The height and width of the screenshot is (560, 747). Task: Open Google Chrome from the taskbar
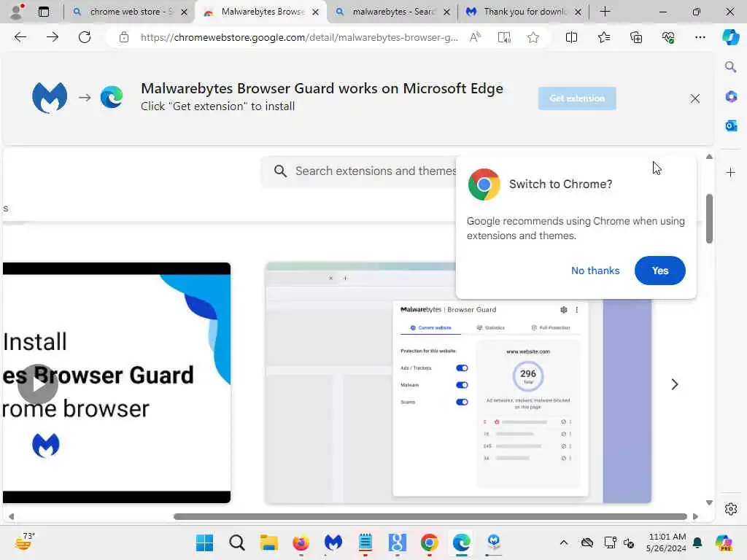click(x=429, y=542)
